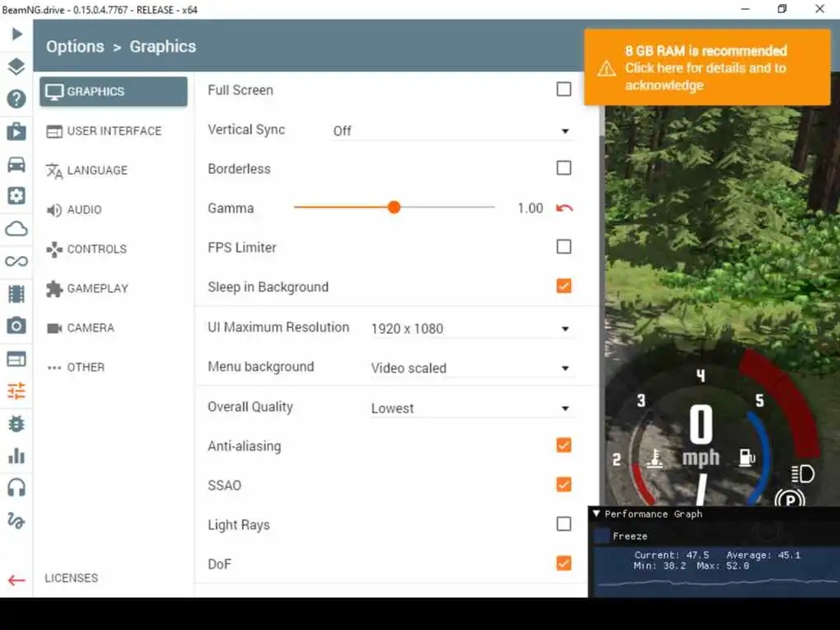The height and width of the screenshot is (630, 840).
Task: Open the photo mode camera icon
Action: click(16, 326)
